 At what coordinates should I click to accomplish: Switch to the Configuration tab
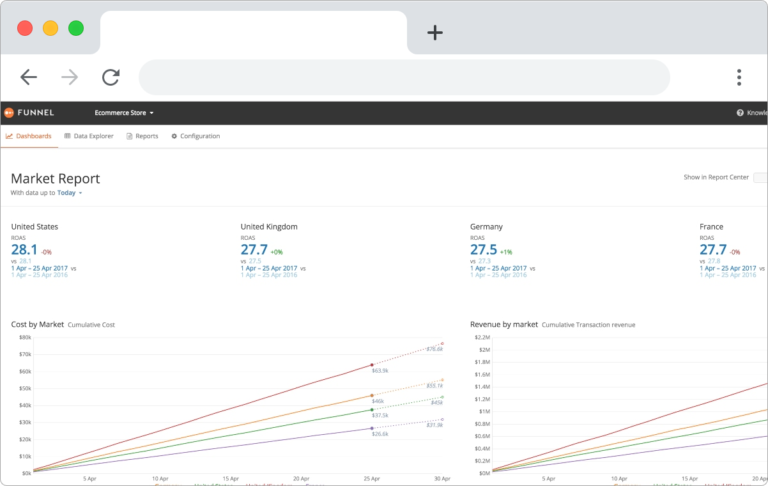click(x=195, y=136)
